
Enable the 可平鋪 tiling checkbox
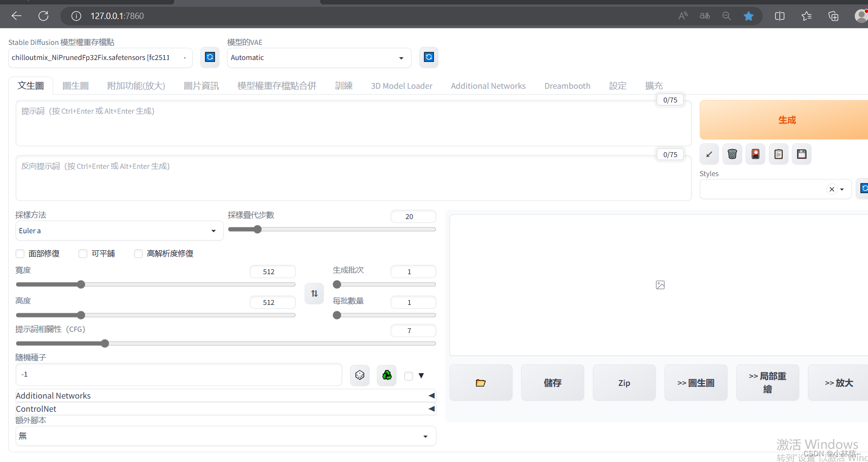tap(83, 254)
